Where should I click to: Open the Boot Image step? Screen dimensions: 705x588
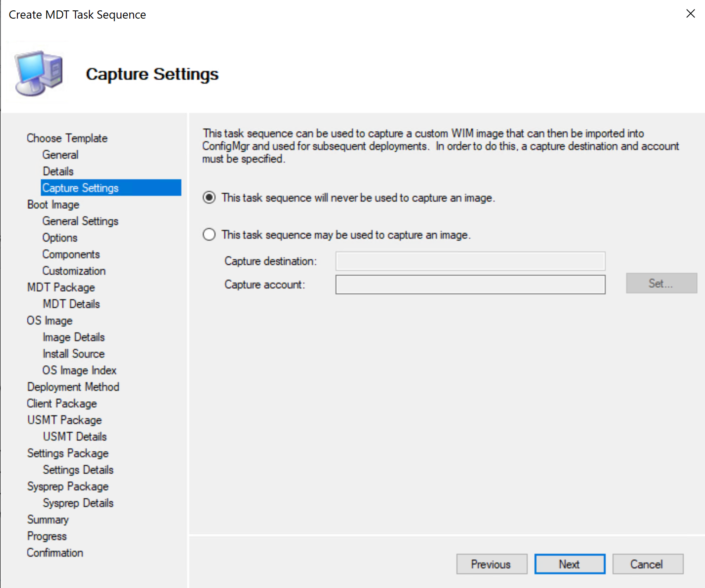click(53, 204)
